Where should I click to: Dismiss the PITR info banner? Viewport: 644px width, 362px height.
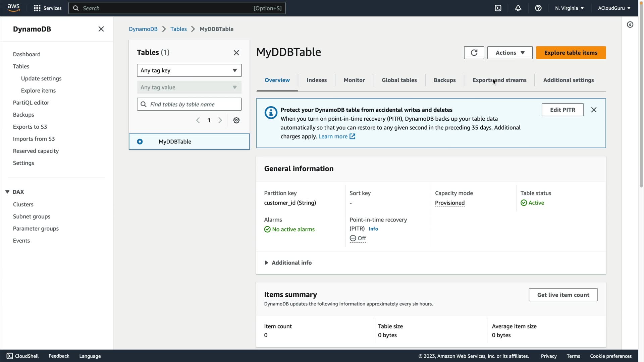(594, 110)
